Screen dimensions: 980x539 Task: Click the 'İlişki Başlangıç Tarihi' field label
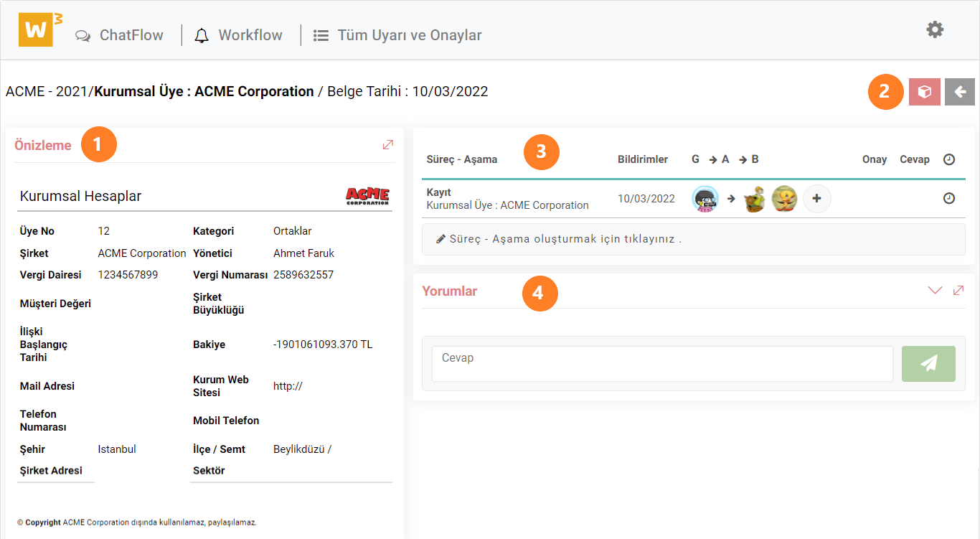(44, 345)
